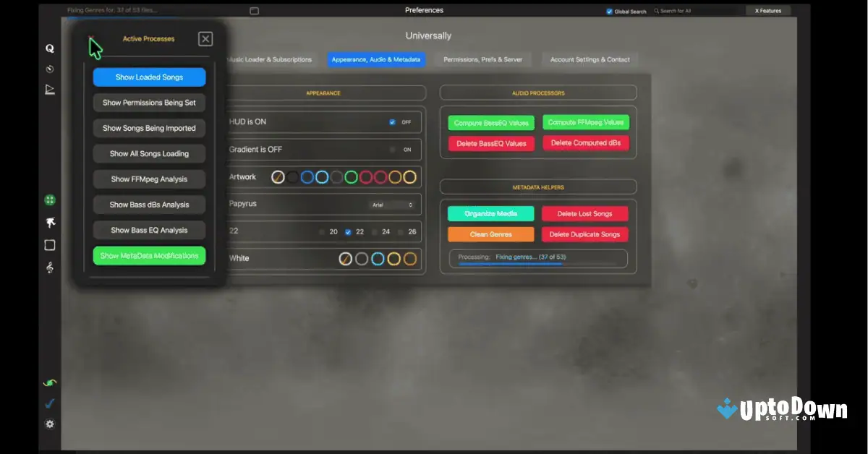
Task: Click the green grid icon in the sidebar
Action: pyautogui.click(x=49, y=200)
